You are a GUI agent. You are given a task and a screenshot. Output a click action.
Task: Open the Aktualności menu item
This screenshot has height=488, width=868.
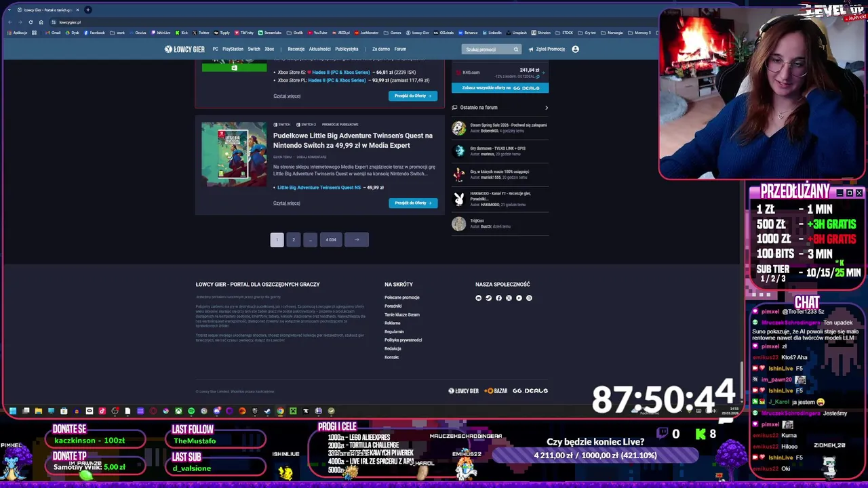(x=319, y=49)
